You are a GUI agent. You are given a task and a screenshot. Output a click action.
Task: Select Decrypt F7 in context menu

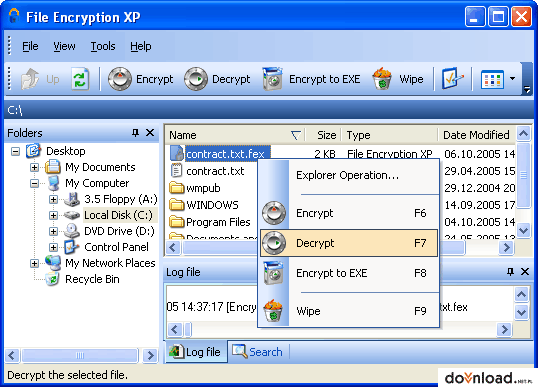coord(349,243)
